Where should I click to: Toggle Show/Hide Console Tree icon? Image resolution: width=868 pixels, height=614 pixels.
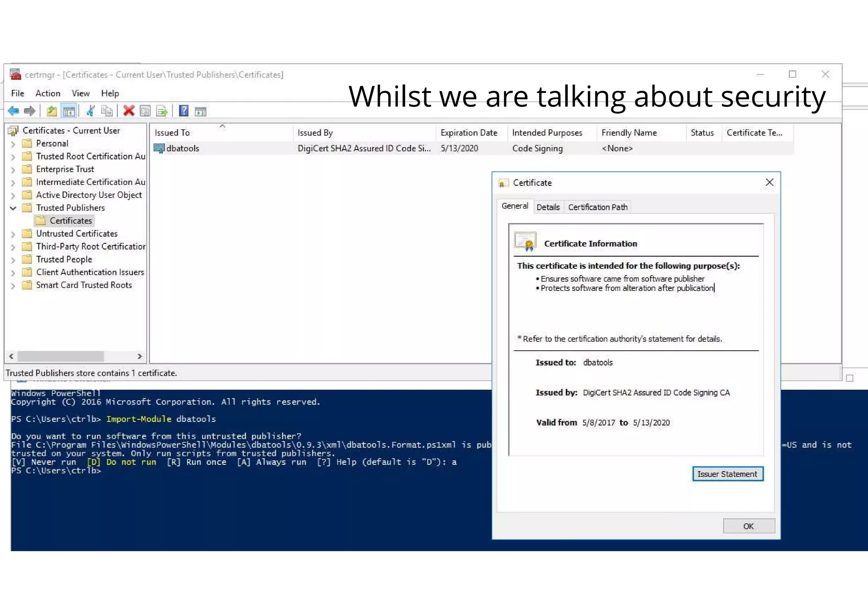[69, 111]
